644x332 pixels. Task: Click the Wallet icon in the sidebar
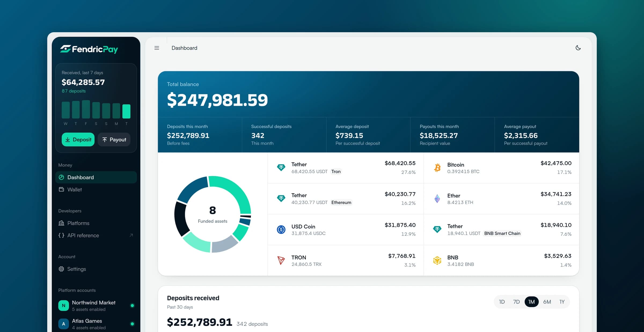[x=61, y=189]
